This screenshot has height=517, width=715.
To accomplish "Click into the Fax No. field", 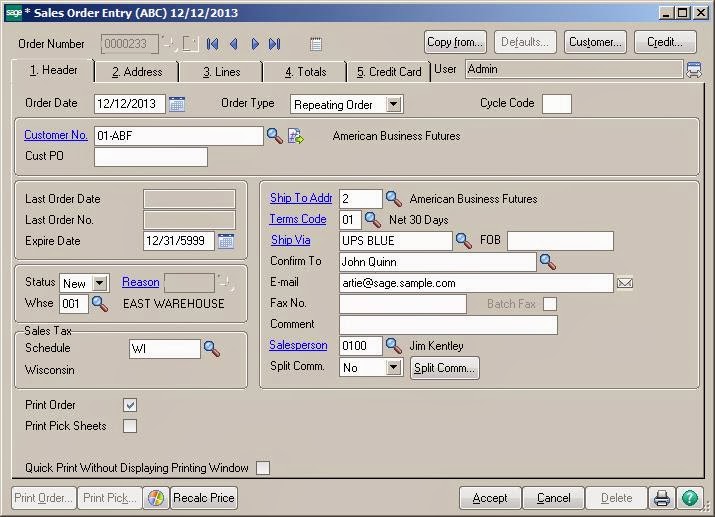I will click(x=403, y=304).
